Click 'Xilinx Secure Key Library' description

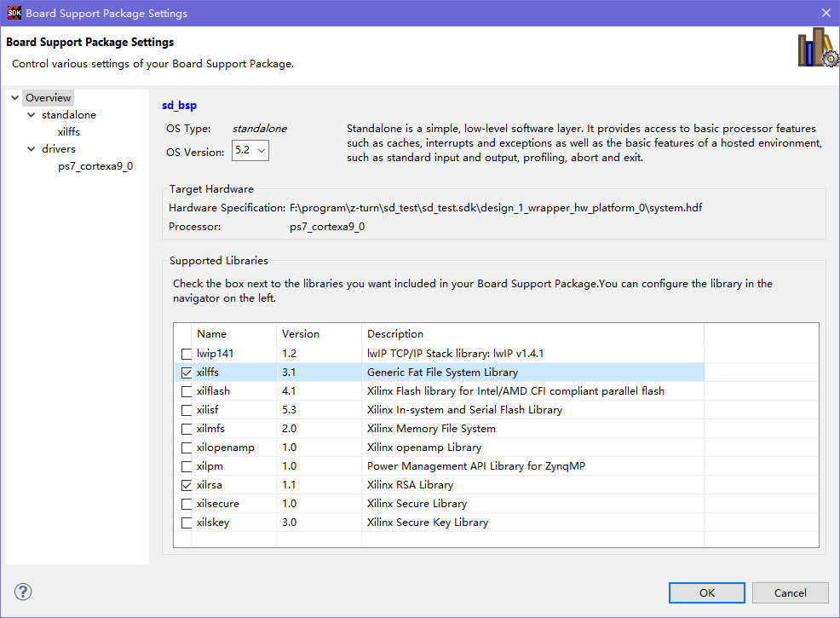(x=428, y=523)
